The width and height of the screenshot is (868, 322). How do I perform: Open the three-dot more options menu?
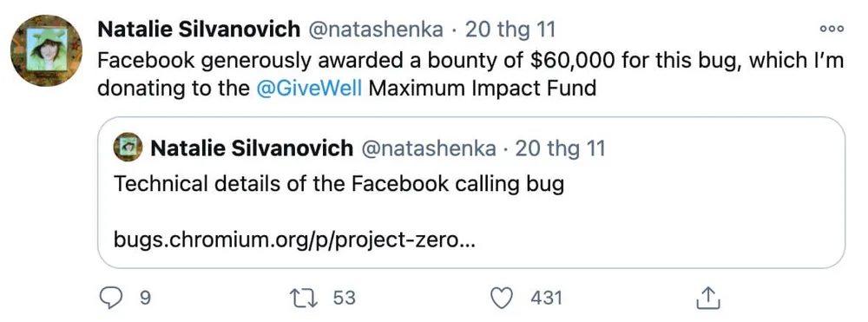click(x=832, y=30)
